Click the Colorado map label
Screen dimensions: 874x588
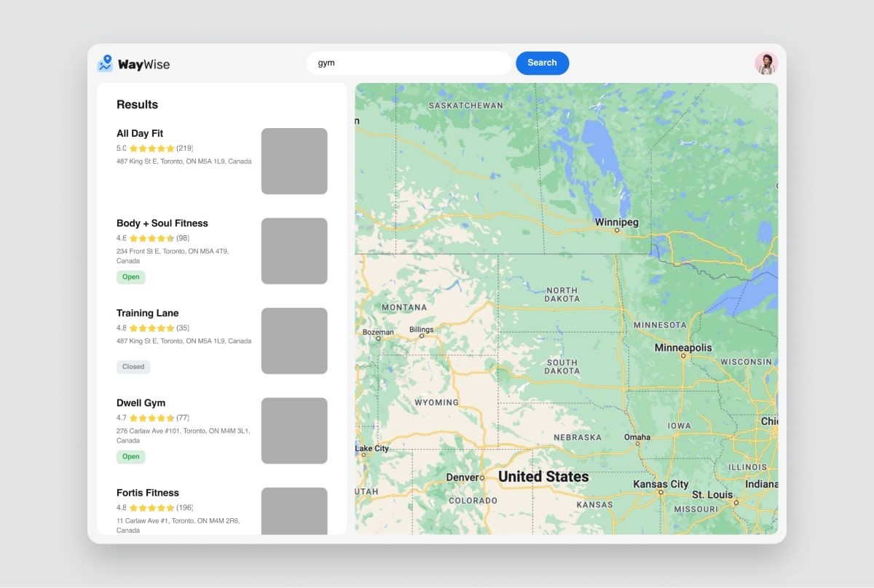473,501
